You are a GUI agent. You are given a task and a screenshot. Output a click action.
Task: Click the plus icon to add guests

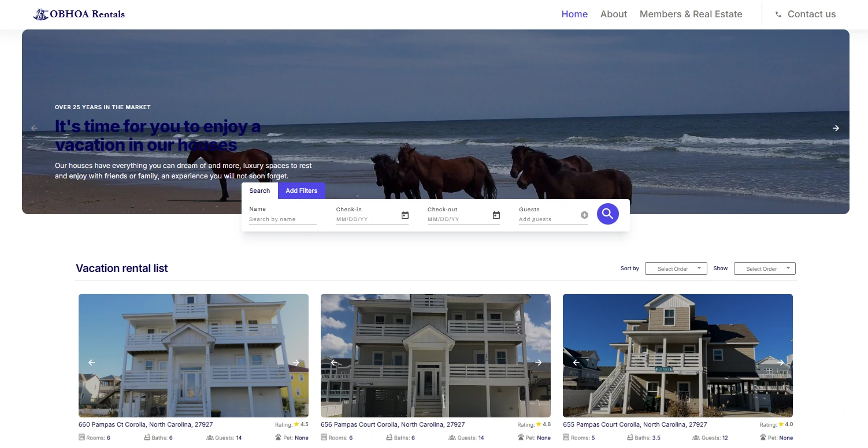[x=584, y=215]
